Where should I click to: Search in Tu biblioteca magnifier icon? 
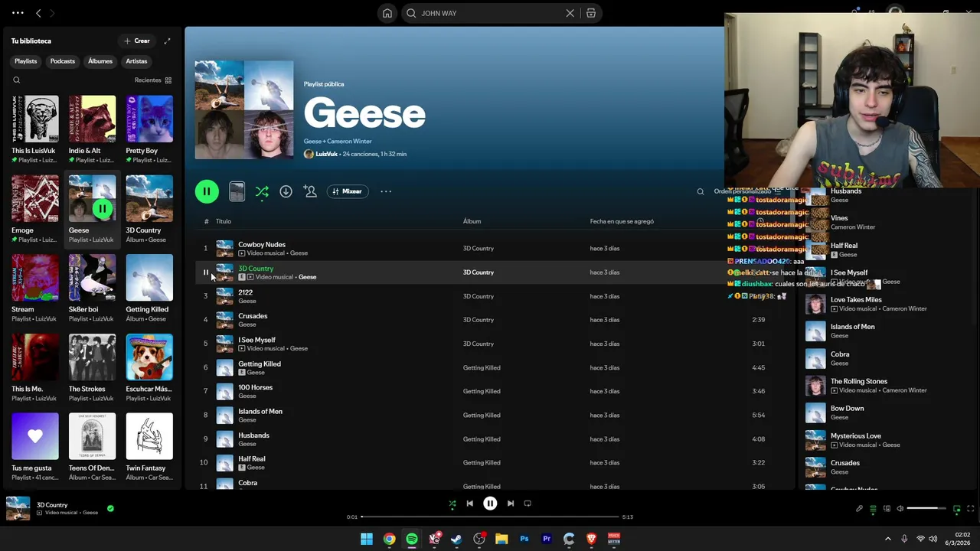point(16,80)
